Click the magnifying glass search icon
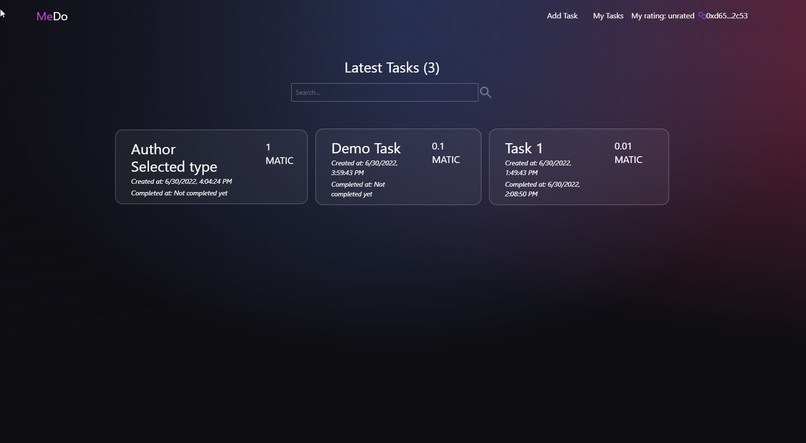This screenshot has width=806, height=443. (x=485, y=93)
